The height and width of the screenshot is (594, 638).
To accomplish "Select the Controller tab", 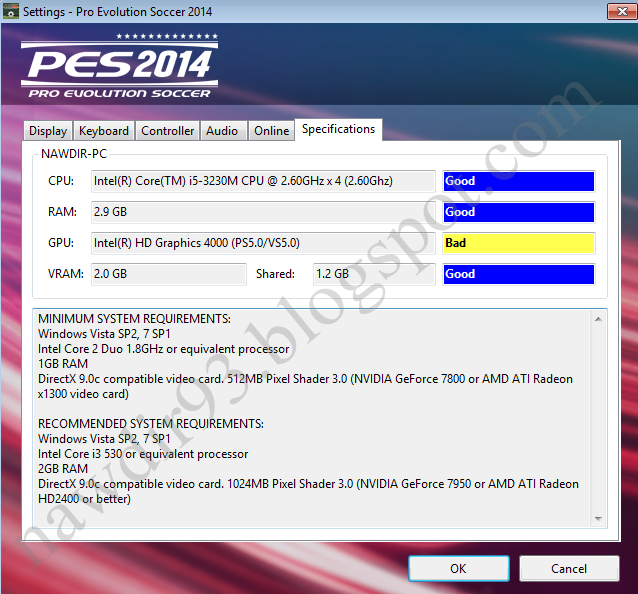I will coord(167,131).
